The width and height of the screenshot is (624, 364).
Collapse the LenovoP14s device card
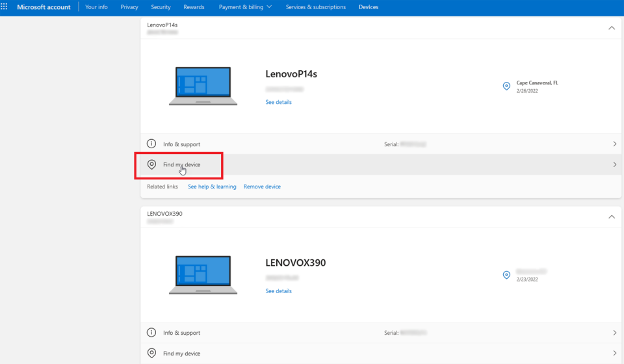(x=612, y=28)
